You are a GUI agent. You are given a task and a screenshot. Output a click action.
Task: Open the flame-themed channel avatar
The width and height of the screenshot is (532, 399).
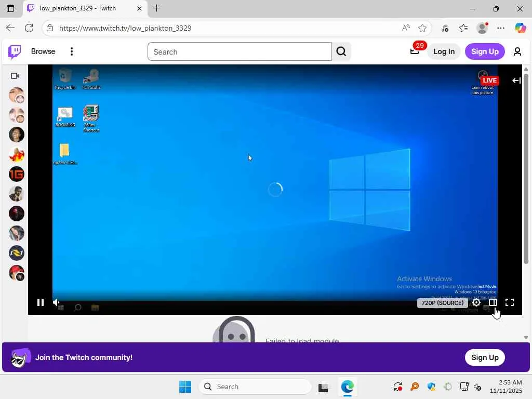[x=16, y=154]
